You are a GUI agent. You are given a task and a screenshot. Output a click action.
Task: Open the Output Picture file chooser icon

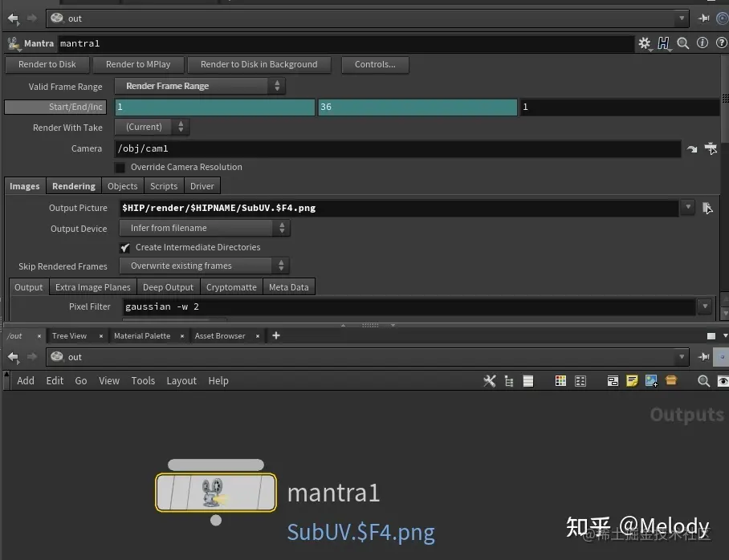tap(707, 208)
